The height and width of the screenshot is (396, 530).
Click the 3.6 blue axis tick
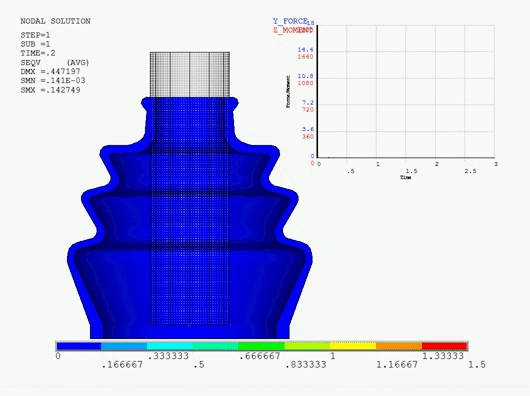coord(308,129)
